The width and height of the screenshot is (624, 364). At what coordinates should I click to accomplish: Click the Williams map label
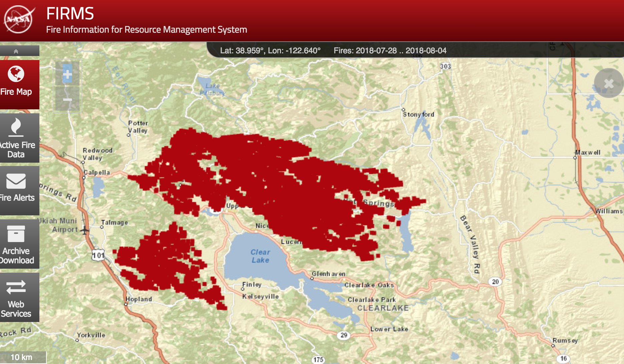[x=609, y=211]
